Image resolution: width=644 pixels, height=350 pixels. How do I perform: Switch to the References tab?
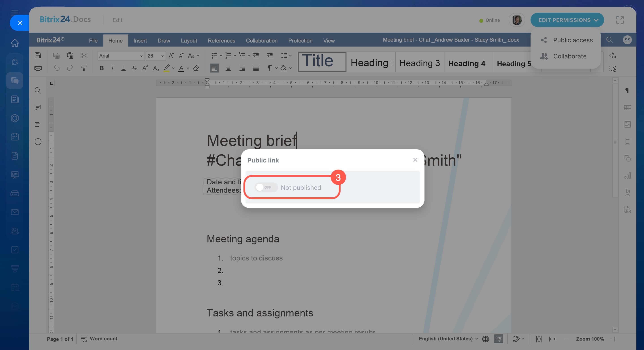tap(221, 41)
